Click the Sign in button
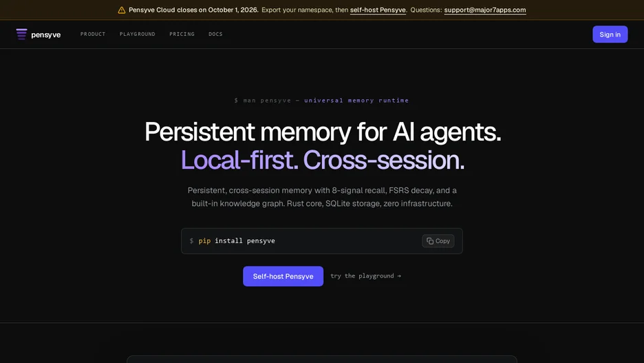This screenshot has height=363, width=644. [x=610, y=34]
